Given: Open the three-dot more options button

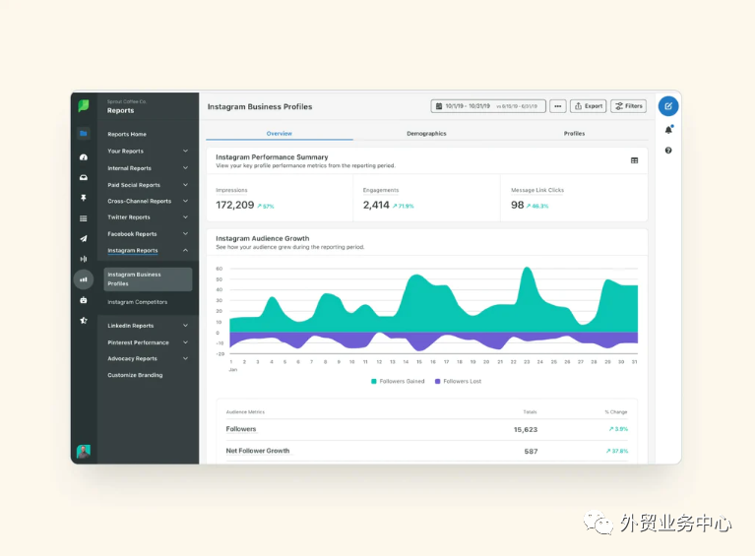Looking at the screenshot, I should (558, 106).
